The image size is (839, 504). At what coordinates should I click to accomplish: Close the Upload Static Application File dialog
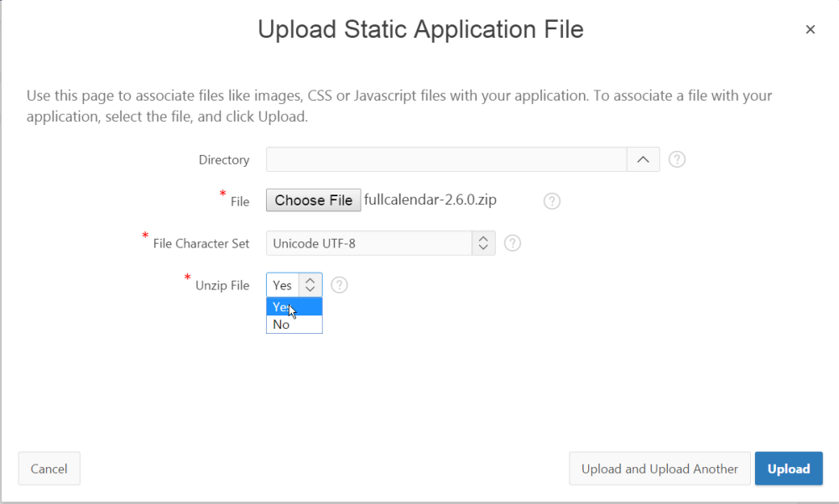click(x=810, y=29)
